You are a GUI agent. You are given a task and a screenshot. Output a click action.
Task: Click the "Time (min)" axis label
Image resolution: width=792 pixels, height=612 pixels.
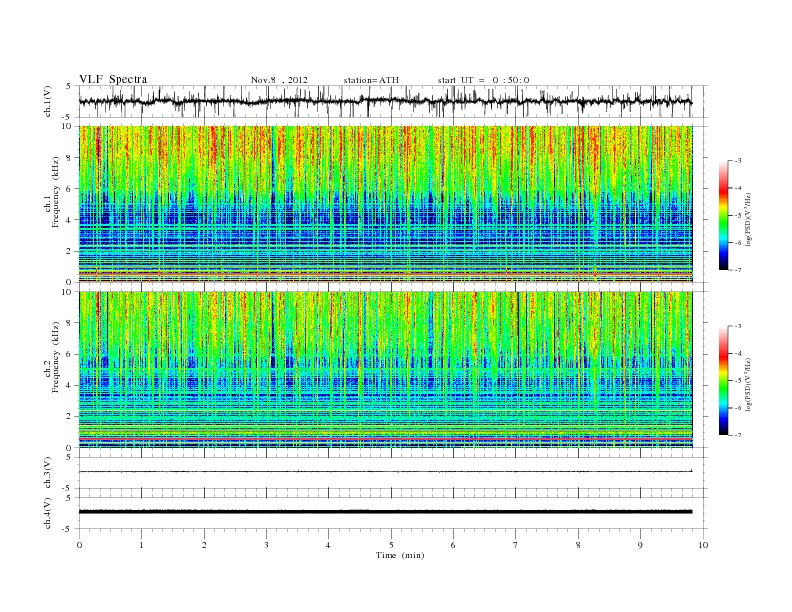[400, 555]
